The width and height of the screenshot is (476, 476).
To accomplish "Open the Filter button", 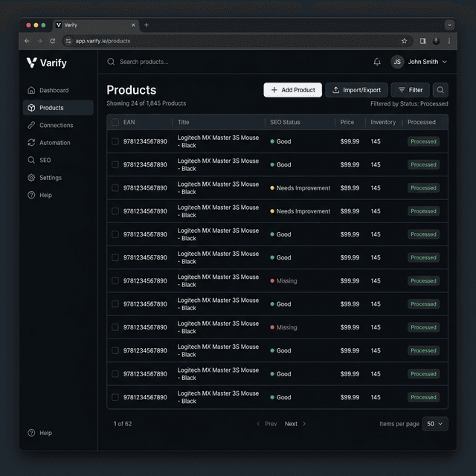I will 410,90.
